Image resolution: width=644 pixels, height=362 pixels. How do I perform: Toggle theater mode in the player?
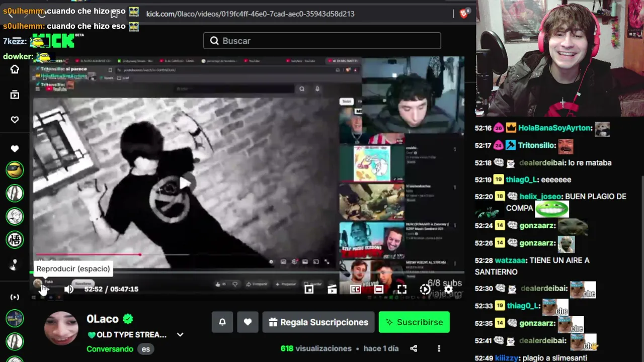378,289
